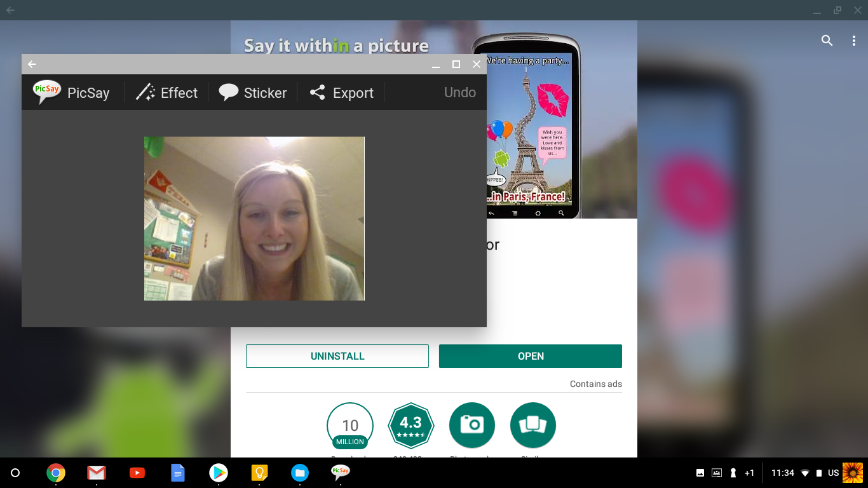Open the launcher circle on the shelf

[16, 473]
